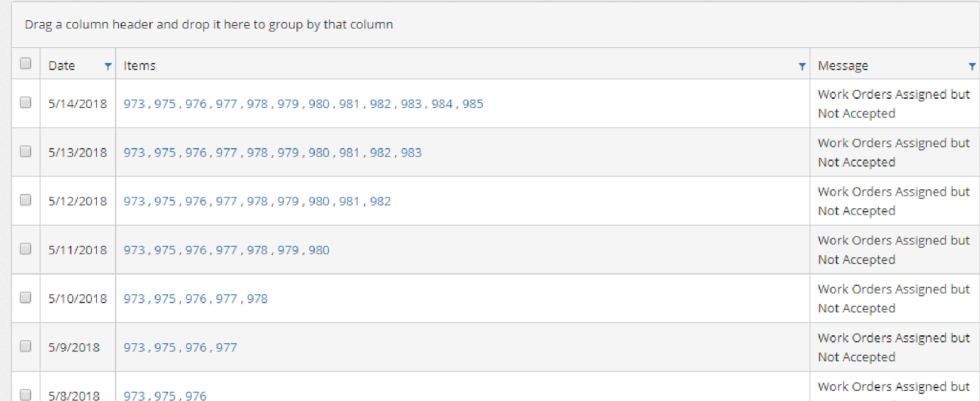Click item 977 in the 5/9/2018 row
Image resolution: width=980 pixels, height=401 pixels.
(226, 348)
